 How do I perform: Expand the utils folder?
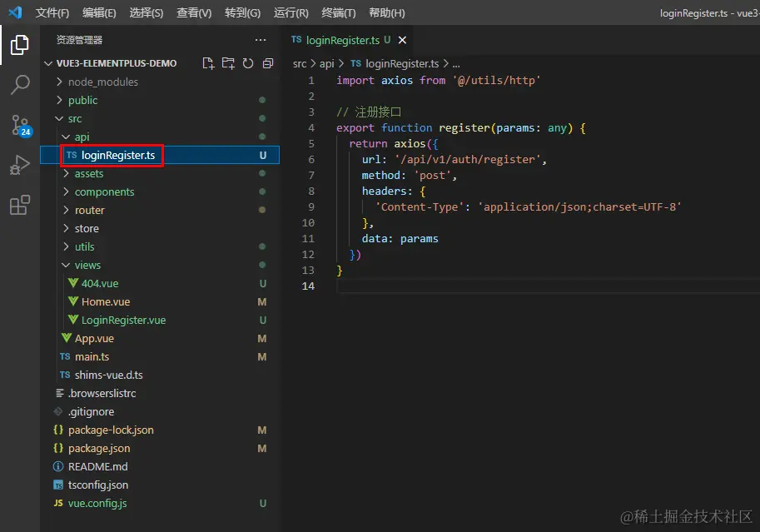[160, 246]
